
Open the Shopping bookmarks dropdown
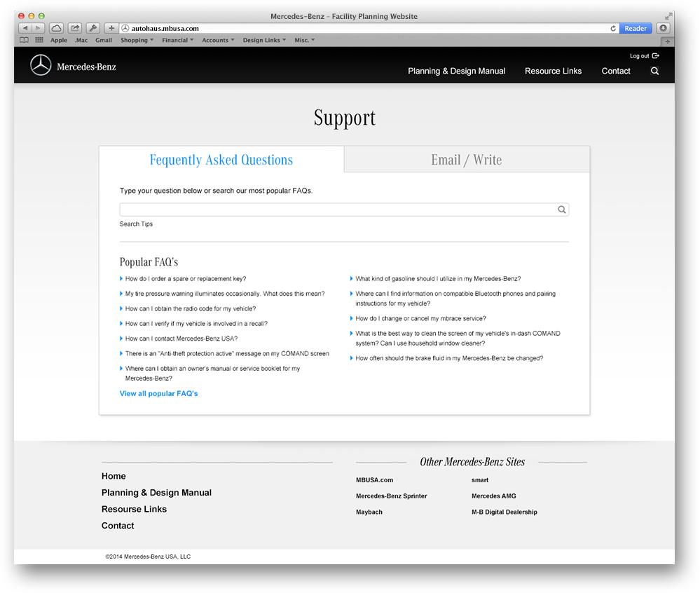pyautogui.click(x=137, y=40)
